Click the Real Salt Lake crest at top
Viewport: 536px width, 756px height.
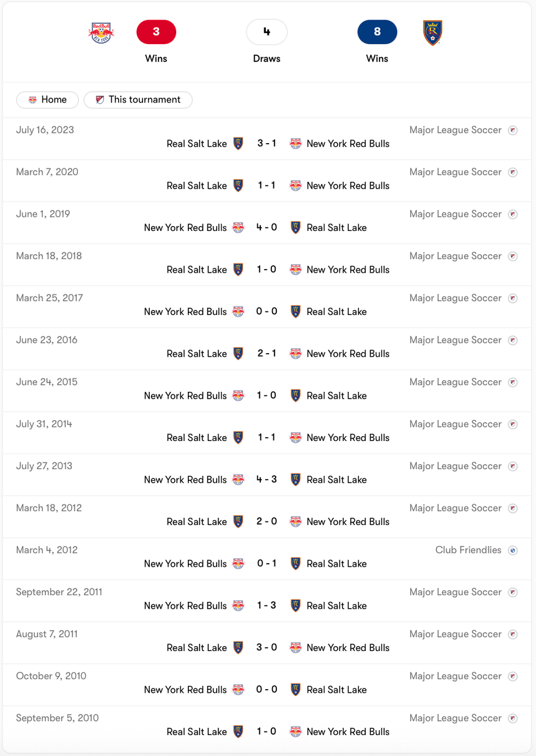coord(433,33)
